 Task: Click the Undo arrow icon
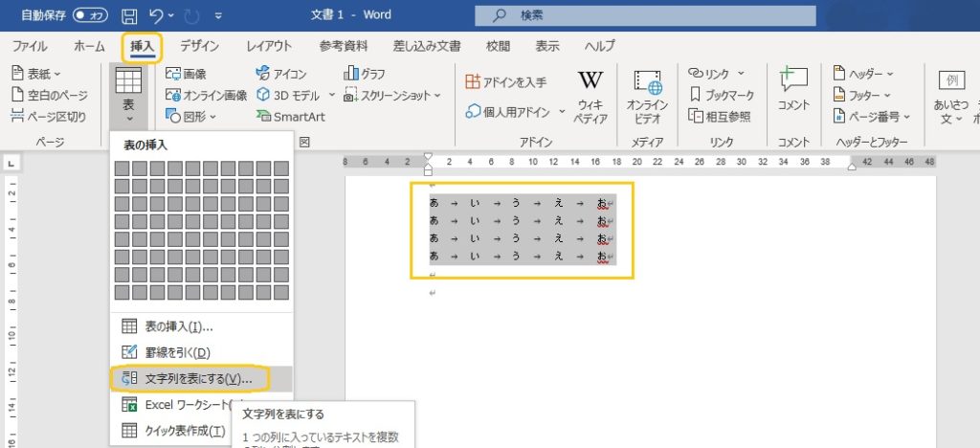point(156,15)
